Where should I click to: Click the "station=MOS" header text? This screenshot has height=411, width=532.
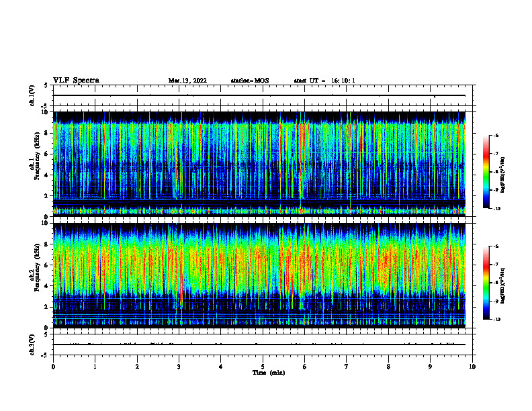coord(250,81)
